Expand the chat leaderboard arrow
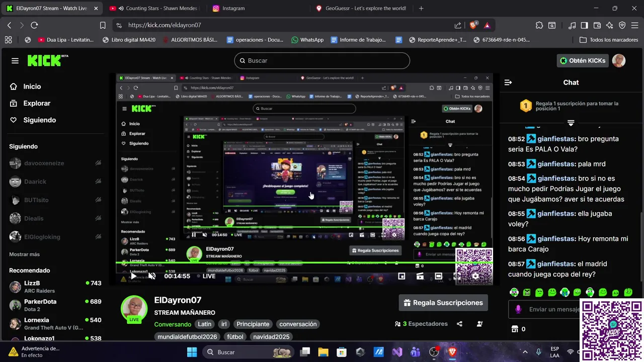Image resolution: width=644 pixels, height=362 pixels. [571, 123]
